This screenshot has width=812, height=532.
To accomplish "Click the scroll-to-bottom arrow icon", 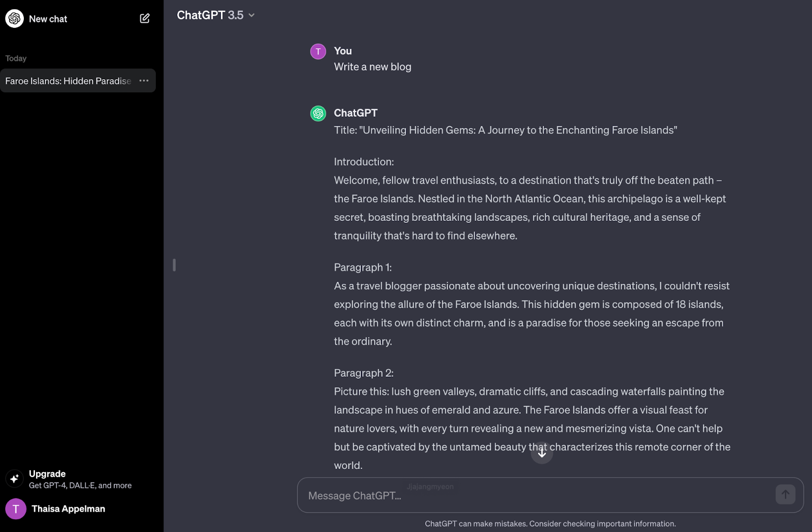I will (x=542, y=453).
